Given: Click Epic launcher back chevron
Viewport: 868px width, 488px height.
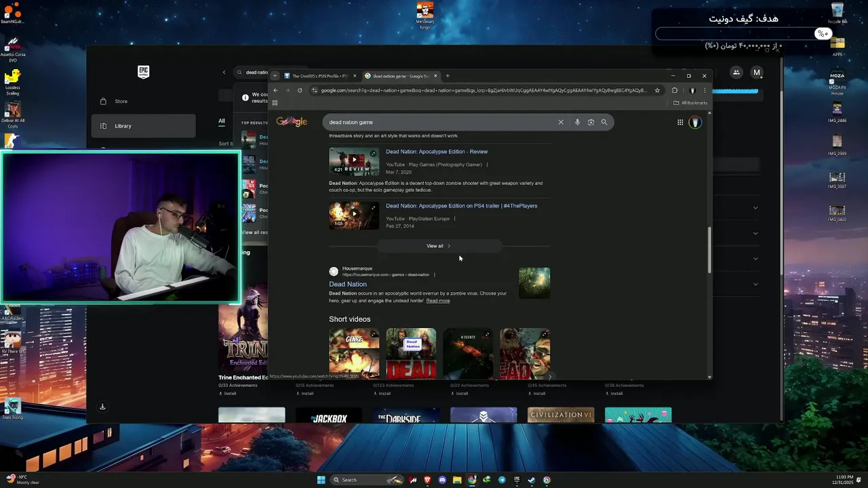Looking at the screenshot, I should pos(224,73).
